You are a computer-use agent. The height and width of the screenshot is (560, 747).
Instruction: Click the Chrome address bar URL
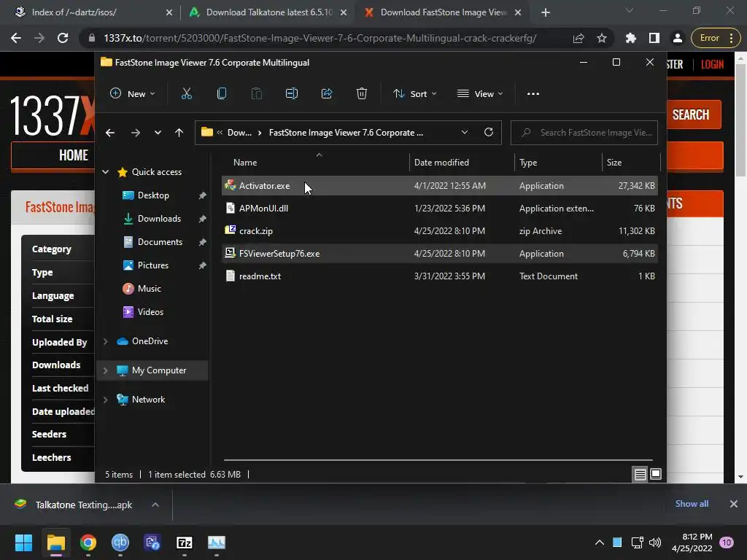point(320,38)
